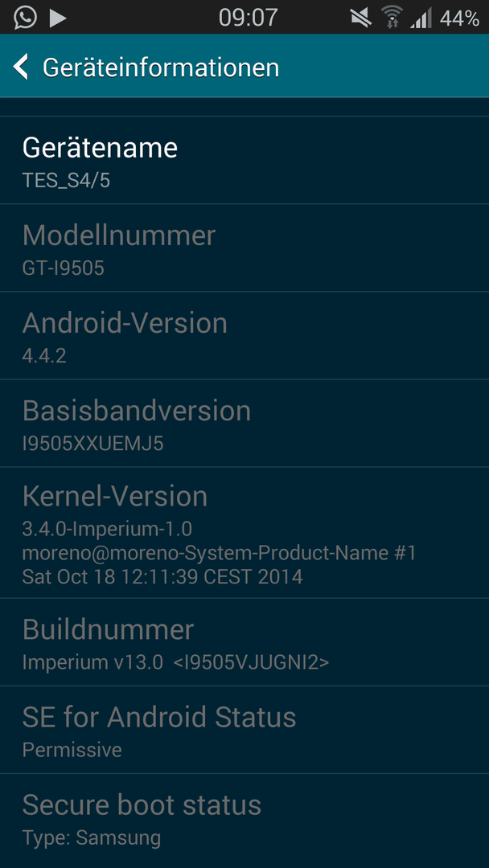The height and width of the screenshot is (868, 489).
Task: Select the Modellnummer entry
Action: 244,248
